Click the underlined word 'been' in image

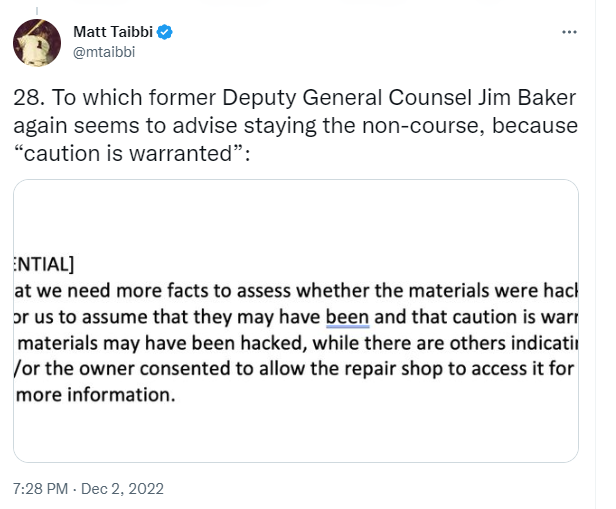pos(347,317)
